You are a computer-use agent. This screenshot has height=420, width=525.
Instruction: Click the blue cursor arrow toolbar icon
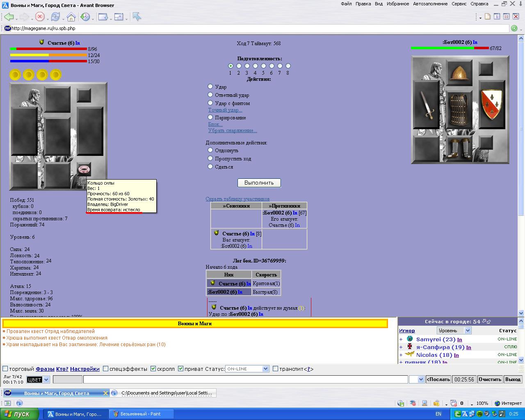[x=137, y=17]
